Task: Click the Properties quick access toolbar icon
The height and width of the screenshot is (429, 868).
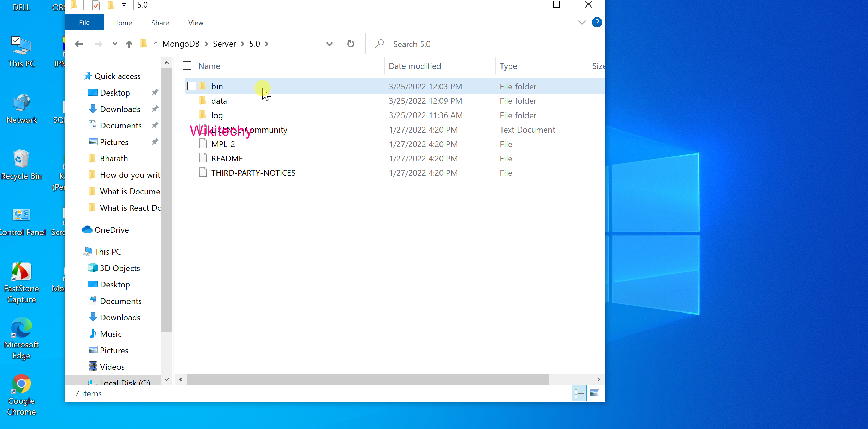Action: click(96, 5)
